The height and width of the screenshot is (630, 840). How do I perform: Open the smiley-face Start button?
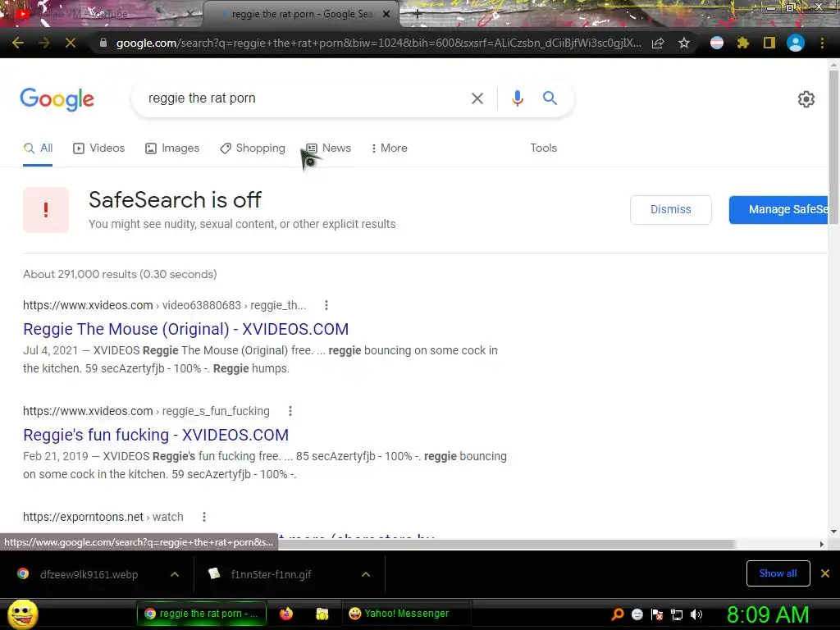pyautogui.click(x=22, y=614)
